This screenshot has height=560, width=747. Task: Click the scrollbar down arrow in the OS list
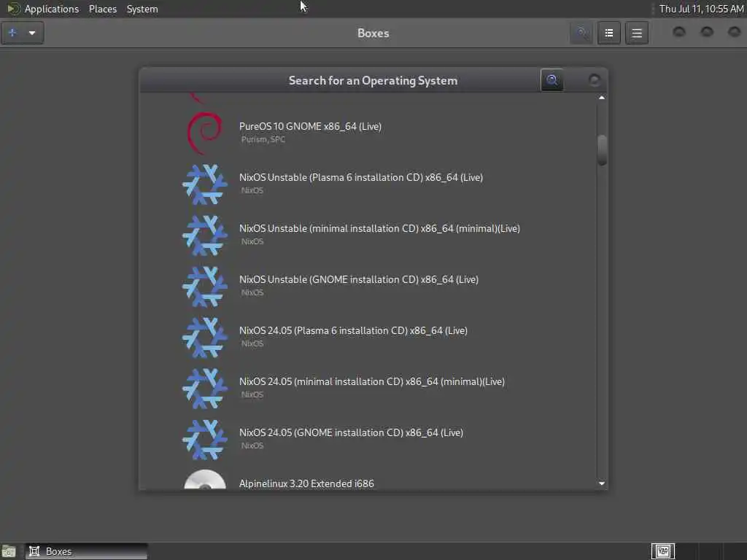[602, 483]
